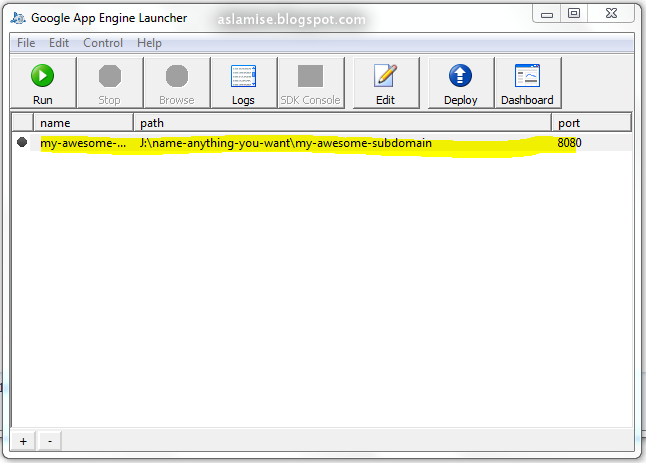Sort by the port column header

point(591,123)
